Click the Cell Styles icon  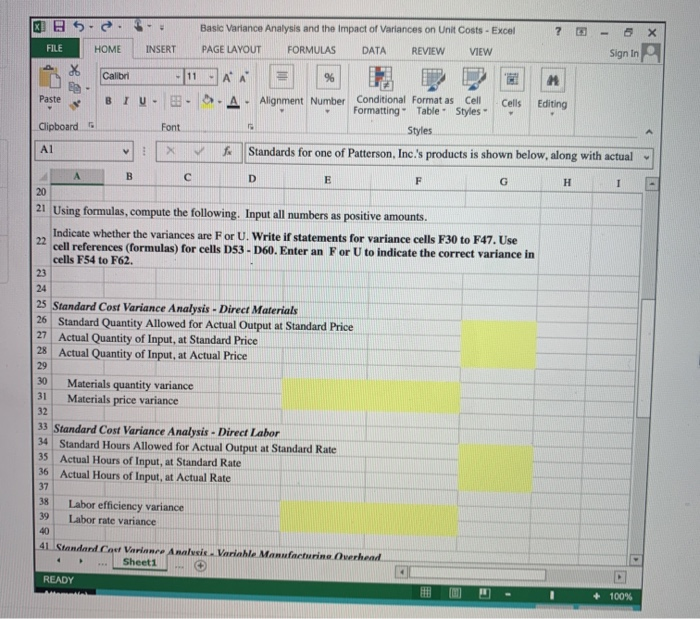pos(473,79)
